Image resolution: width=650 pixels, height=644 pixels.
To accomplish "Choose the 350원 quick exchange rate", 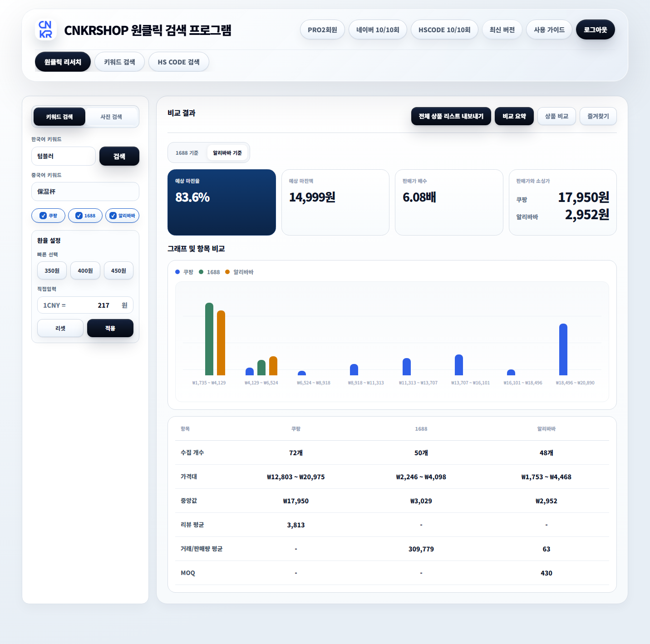I will click(x=52, y=270).
